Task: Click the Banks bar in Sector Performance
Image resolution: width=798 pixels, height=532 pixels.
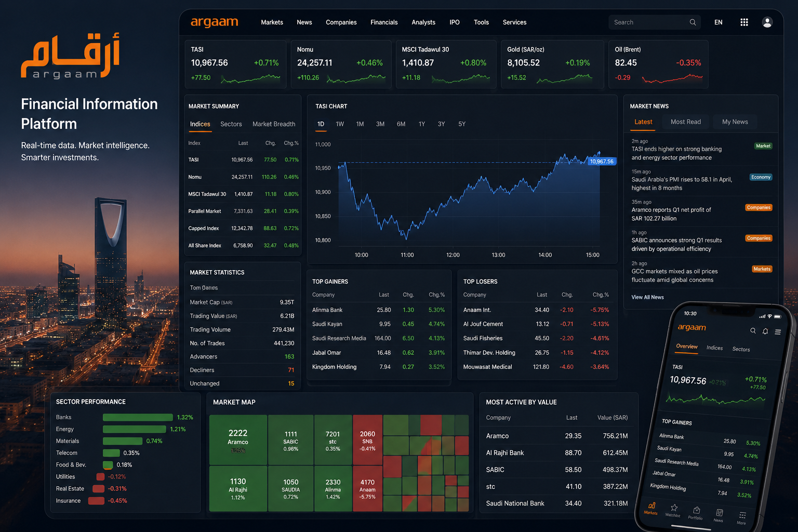Action: coord(138,417)
